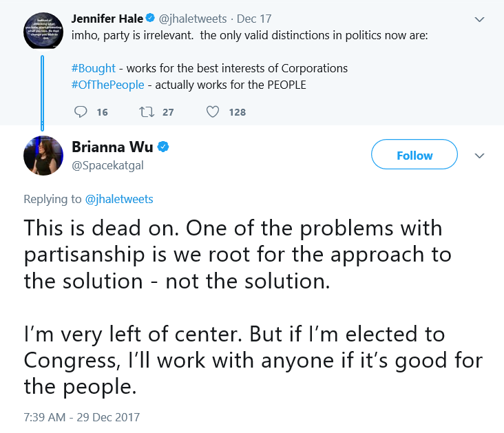Click the Brianna Wu display name
Screen dimensions: 504x433
tap(112, 147)
